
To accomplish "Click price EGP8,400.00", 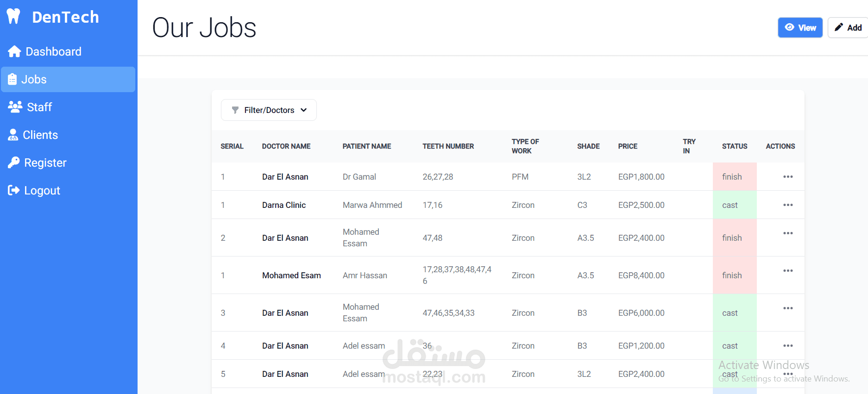I will [641, 275].
